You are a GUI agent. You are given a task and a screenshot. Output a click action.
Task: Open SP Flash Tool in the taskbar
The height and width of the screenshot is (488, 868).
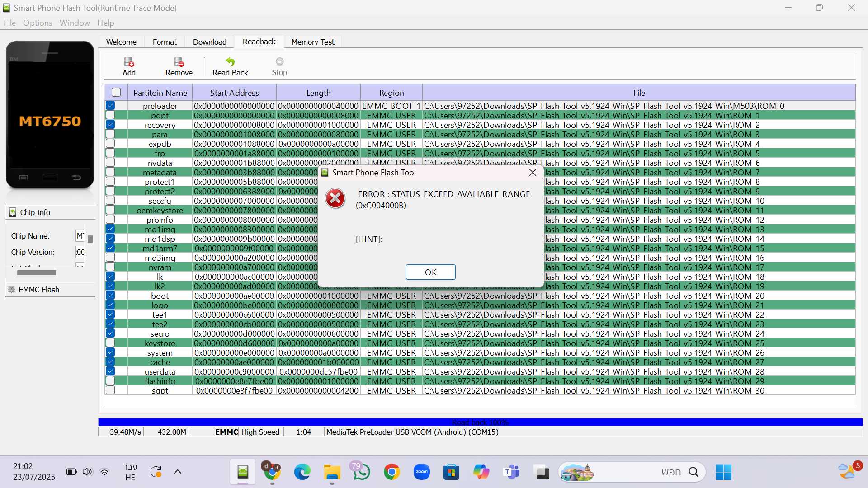243,472
